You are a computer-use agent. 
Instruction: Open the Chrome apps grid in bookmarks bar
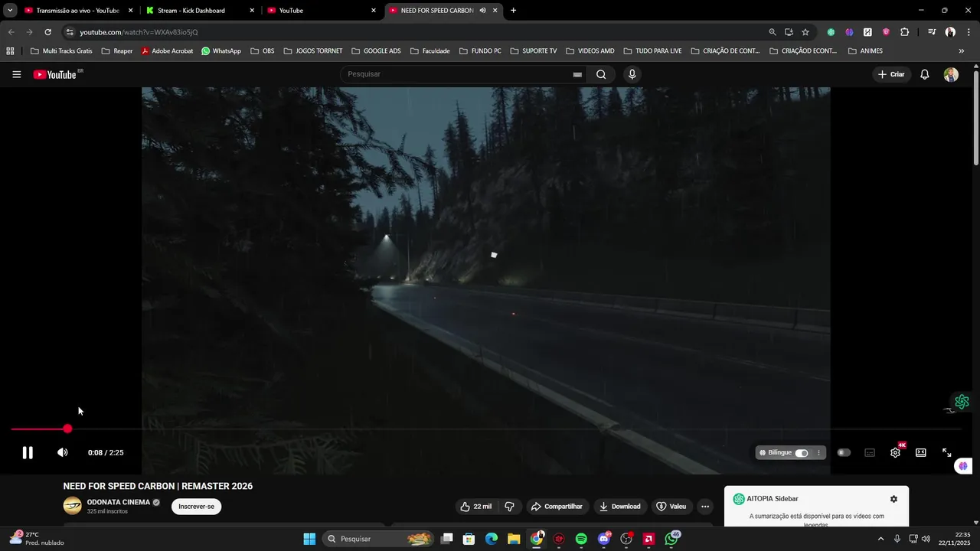[x=10, y=51]
